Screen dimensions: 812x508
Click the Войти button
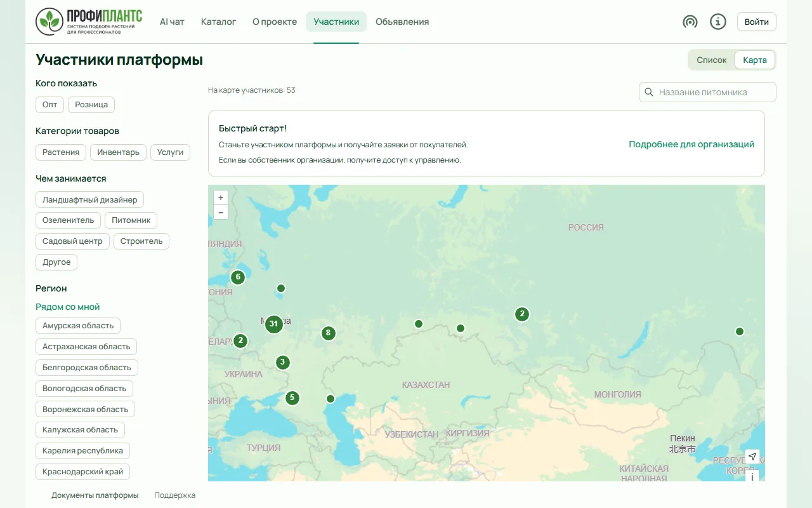point(757,22)
